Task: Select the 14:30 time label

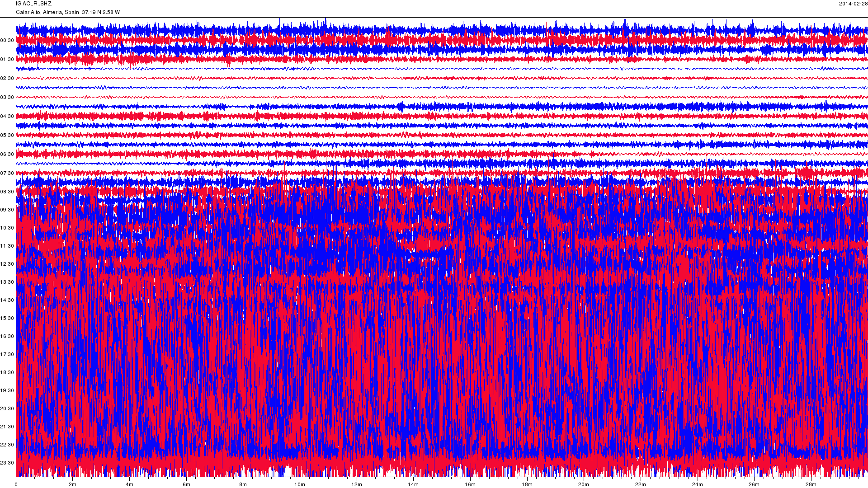Action: (x=7, y=300)
